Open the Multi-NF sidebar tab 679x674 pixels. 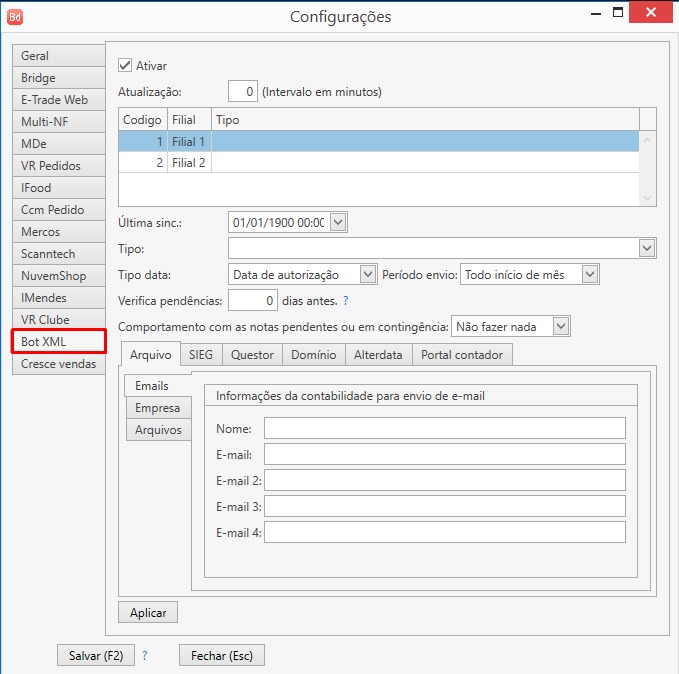click(x=59, y=122)
